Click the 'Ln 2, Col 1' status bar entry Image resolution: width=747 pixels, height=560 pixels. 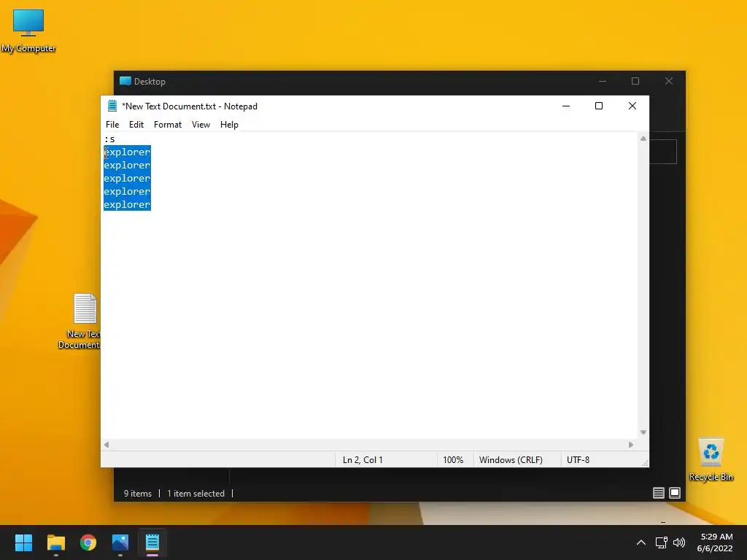(363, 460)
